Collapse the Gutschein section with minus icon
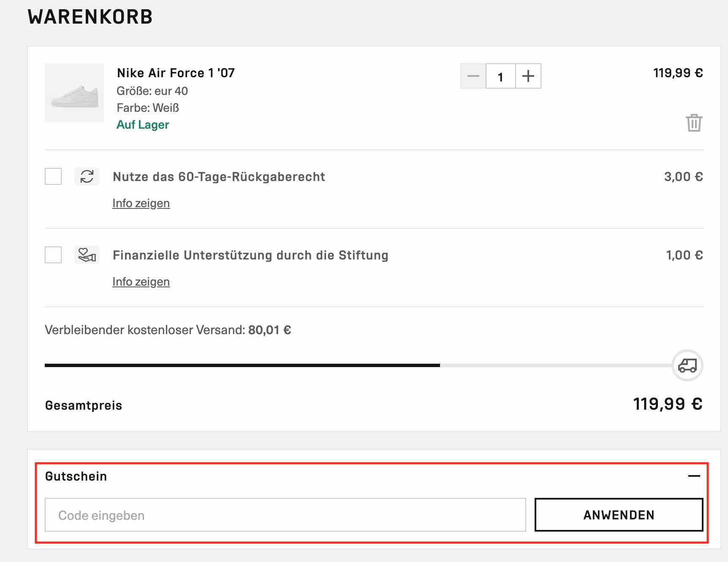 [694, 476]
